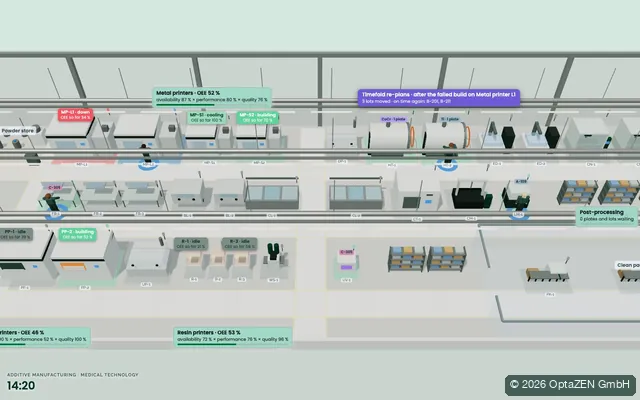Screen dimensions: 640x400
Task: Select the Powder store label
Action: [18, 131]
